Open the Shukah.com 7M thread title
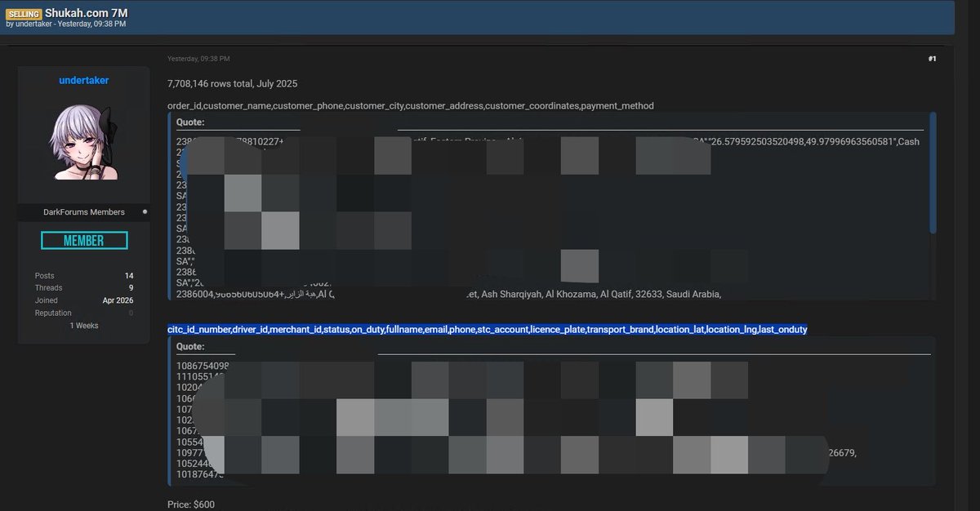Viewport: 980px width, 511px height. pyautogui.click(x=87, y=13)
